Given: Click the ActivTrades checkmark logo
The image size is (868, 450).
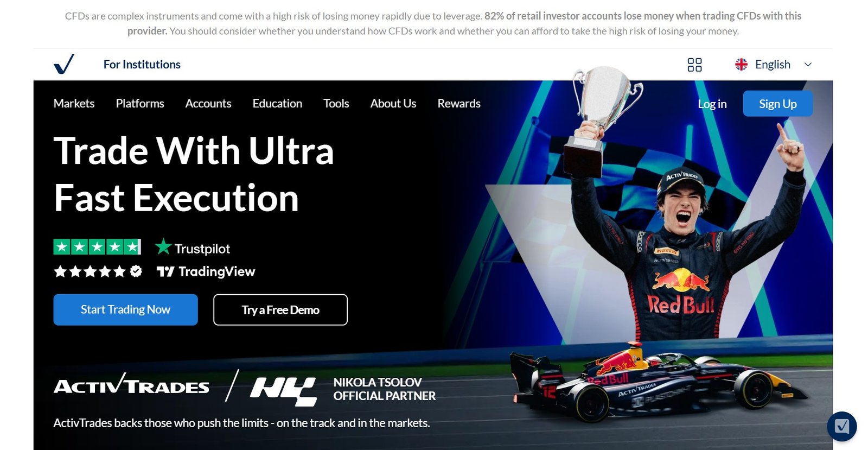Looking at the screenshot, I should (64, 64).
